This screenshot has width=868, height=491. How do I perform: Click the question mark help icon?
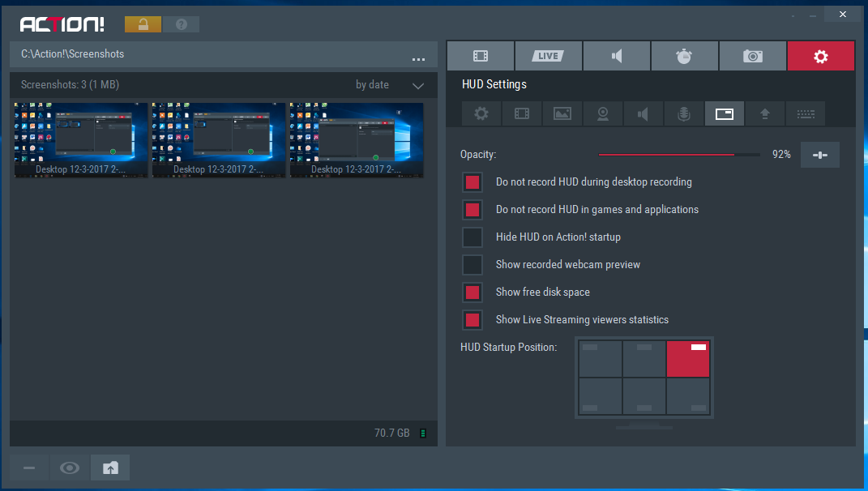coord(181,24)
